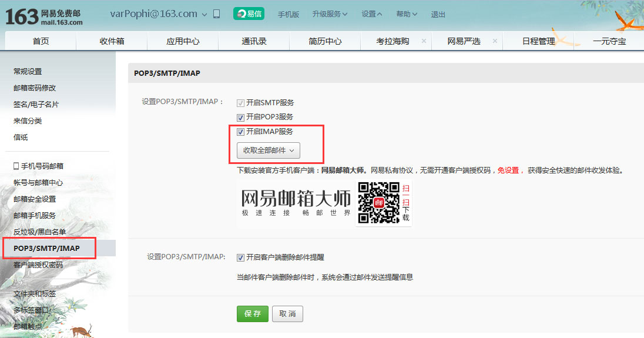Click the 网易邮箱大师 banner logo

coord(296,203)
